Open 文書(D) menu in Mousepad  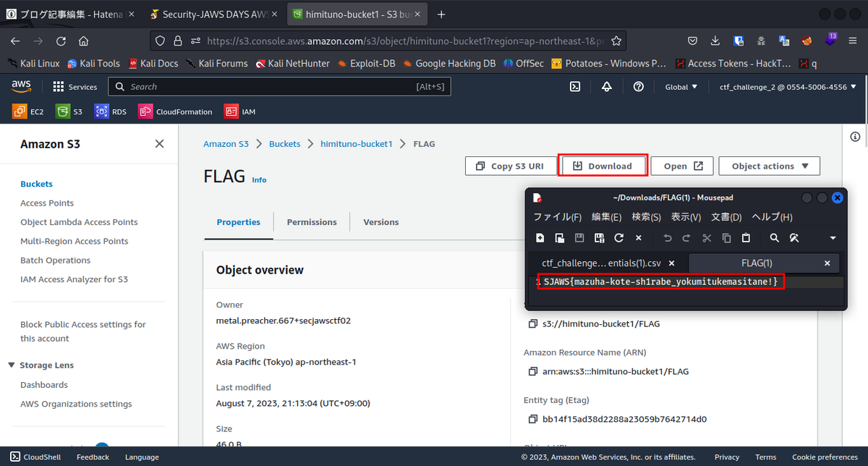coord(726,217)
